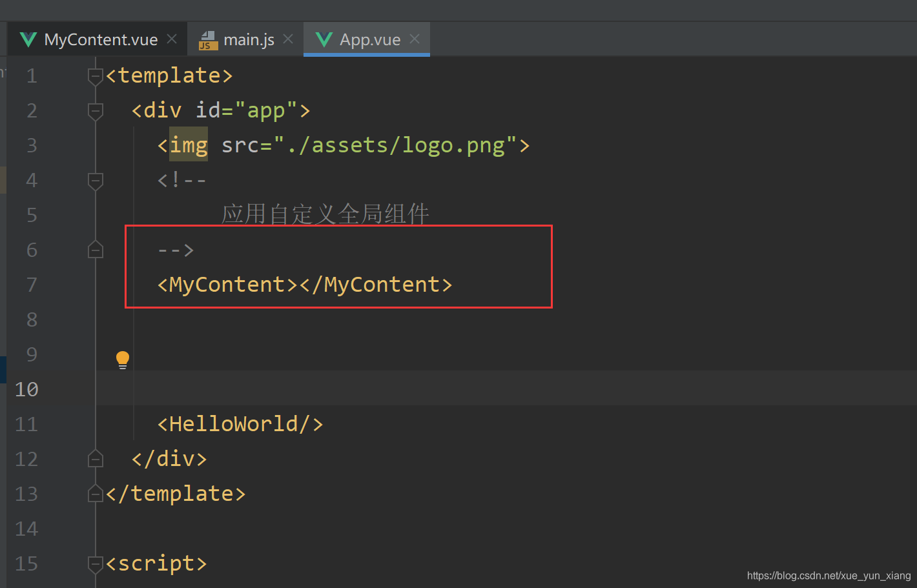Click the JS file icon on main.js tab

(x=208, y=40)
